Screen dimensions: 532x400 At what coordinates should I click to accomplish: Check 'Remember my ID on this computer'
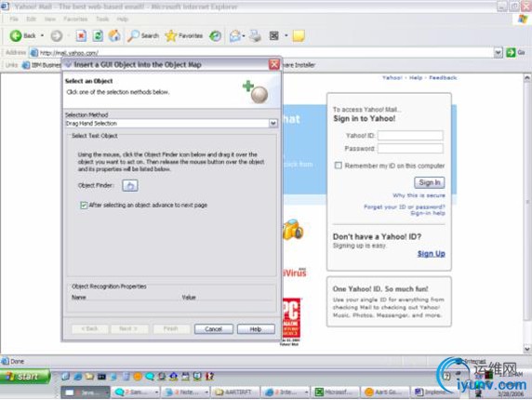pyautogui.click(x=339, y=166)
